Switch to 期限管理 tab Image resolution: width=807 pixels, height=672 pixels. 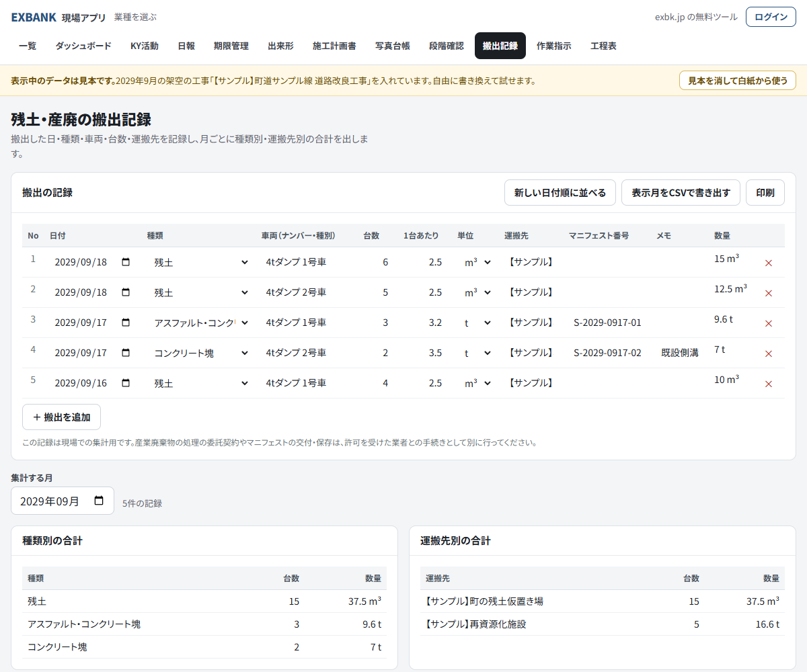pos(231,46)
